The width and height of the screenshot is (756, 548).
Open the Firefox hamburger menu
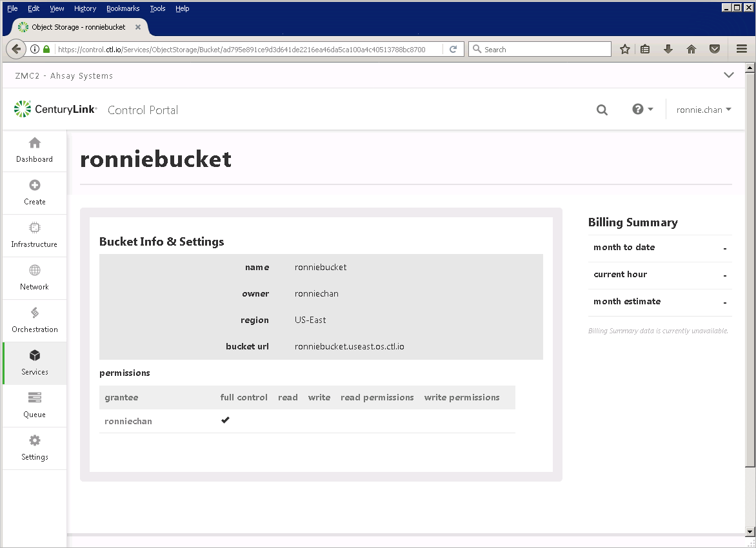coord(742,49)
